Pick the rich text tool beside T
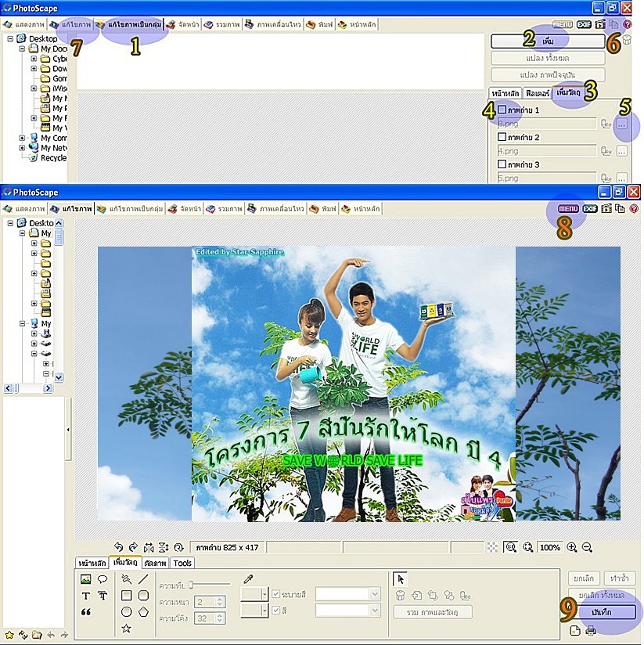This screenshot has width=644, height=645. pos(103,596)
